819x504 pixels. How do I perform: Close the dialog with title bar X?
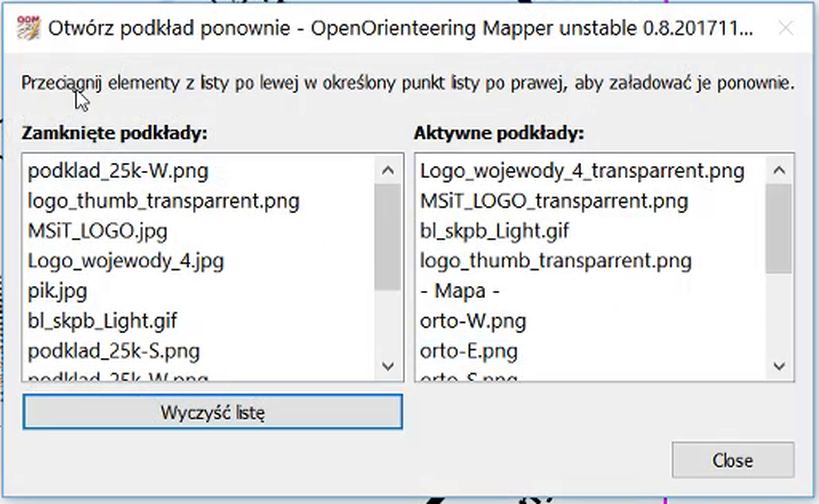[786, 28]
